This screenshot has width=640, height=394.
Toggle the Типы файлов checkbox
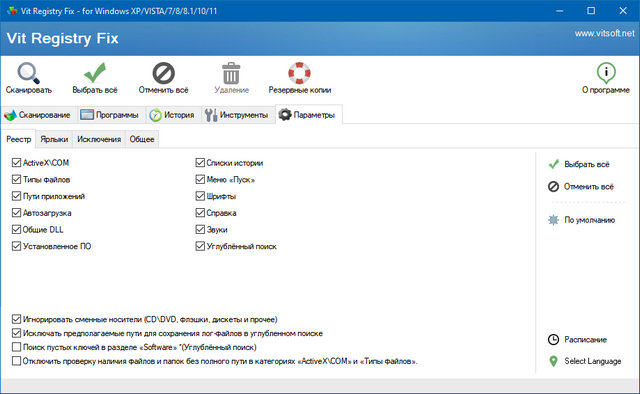(16, 180)
